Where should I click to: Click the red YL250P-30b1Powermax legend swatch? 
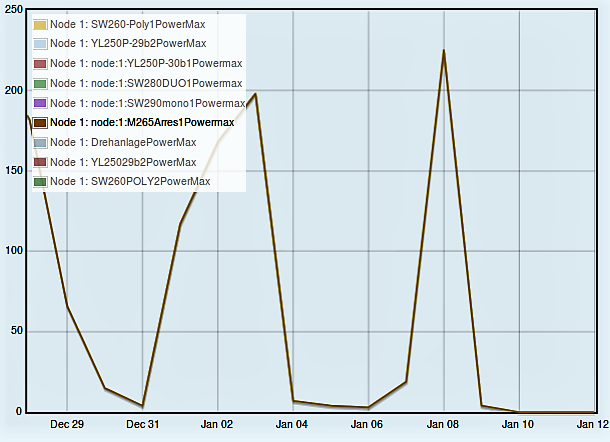click(x=40, y=64)
